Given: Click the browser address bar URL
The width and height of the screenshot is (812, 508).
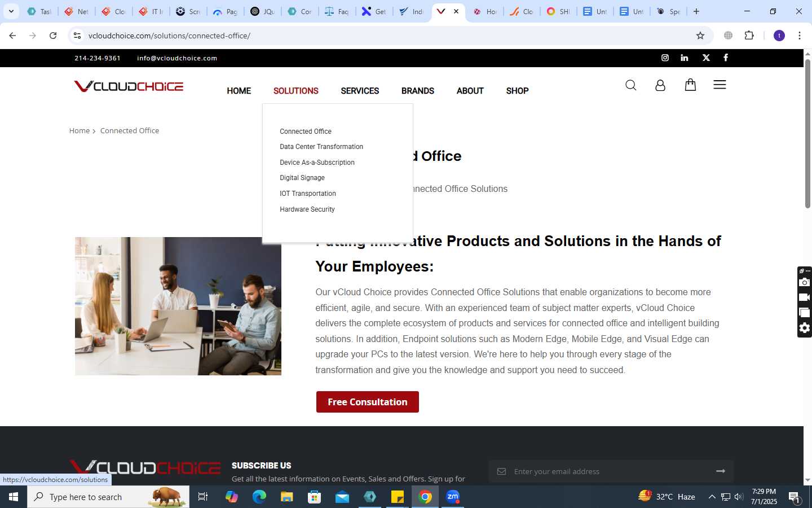Looking at the screenshot, I should [169, 36].
